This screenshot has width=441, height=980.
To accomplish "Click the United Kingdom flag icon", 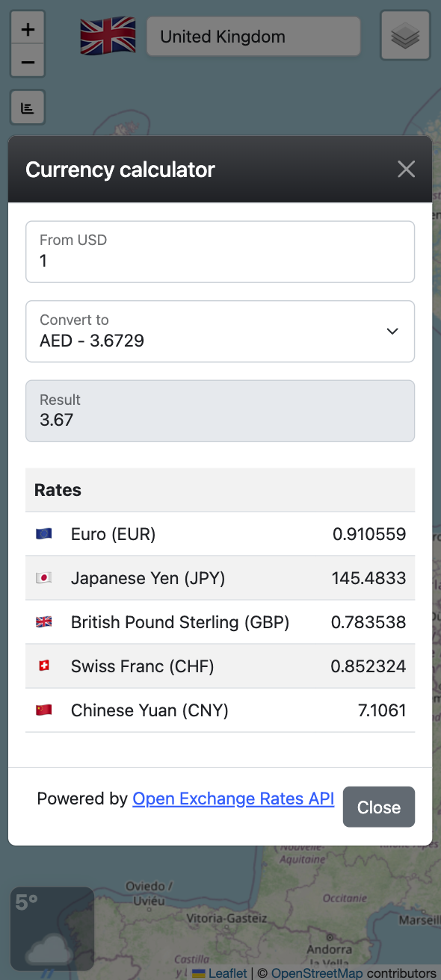I will coord(108,36).
